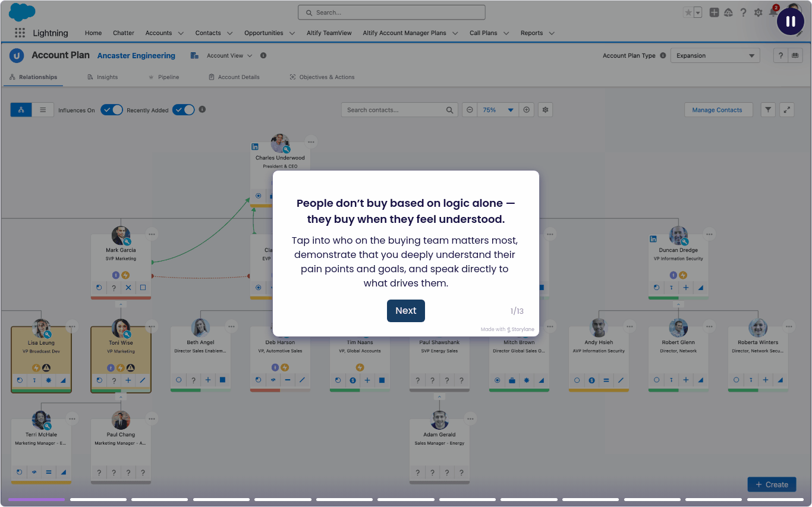Expand the Reports nav menu chevron
The height and width of the screenshot is (507, 812).
pyautogui.click(x=552, y=33)
